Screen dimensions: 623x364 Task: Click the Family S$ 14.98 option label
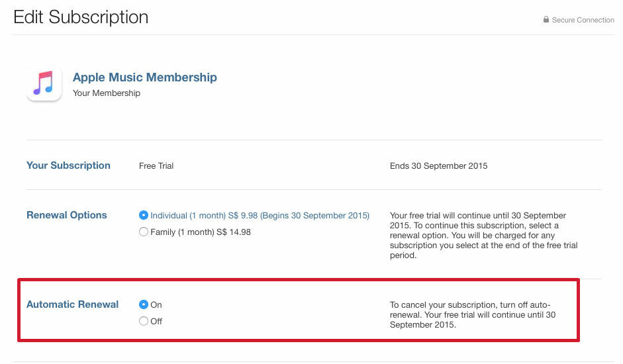point(201,232)
